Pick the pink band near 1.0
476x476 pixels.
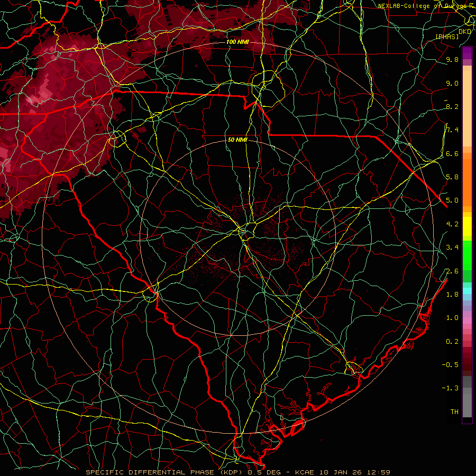pos(467,321)
